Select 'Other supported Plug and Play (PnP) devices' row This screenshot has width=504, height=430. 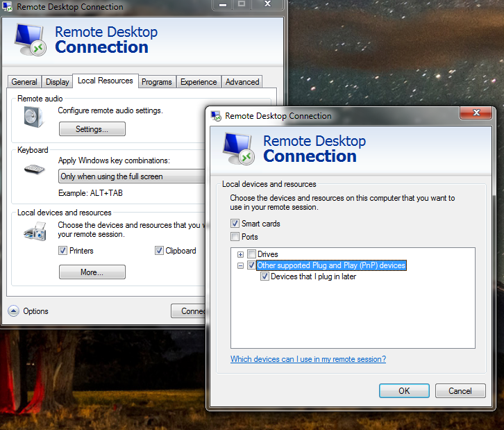[x=331, y=265]
